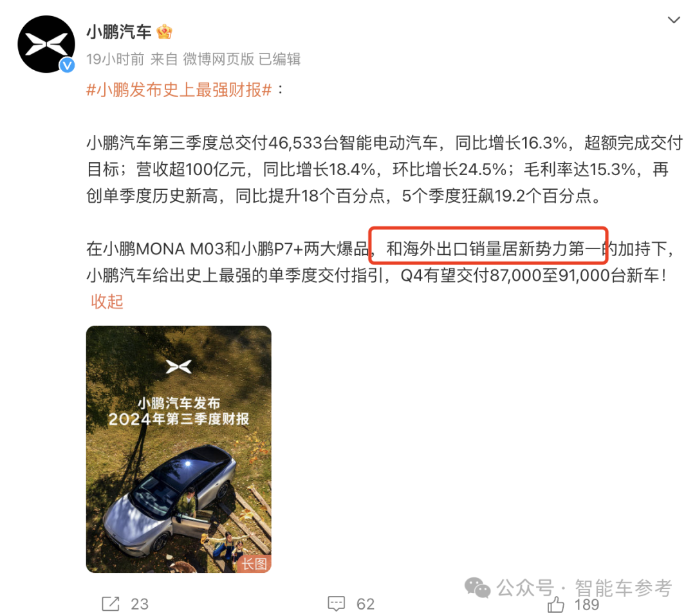Expand the post options chevron menu

[x=674, y=20]
